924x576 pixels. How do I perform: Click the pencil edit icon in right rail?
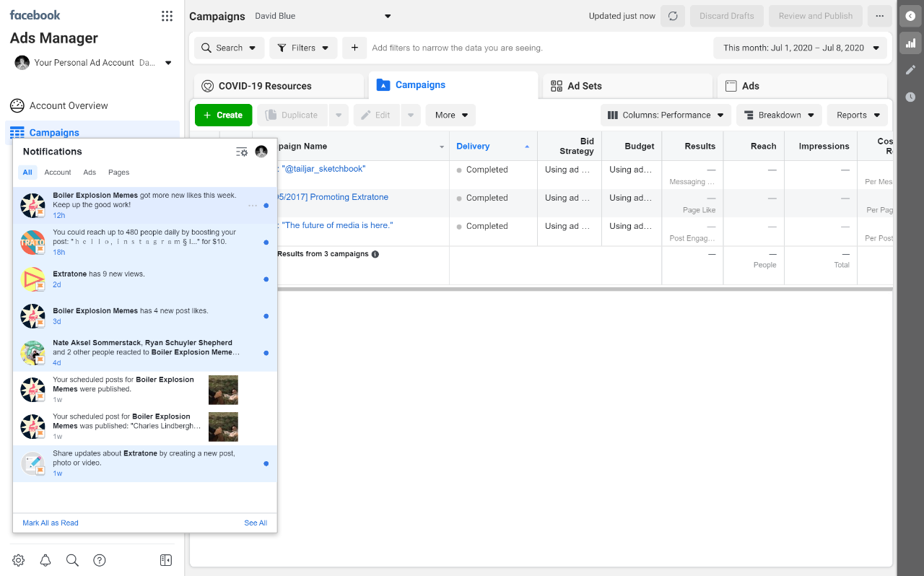point(910,70)
